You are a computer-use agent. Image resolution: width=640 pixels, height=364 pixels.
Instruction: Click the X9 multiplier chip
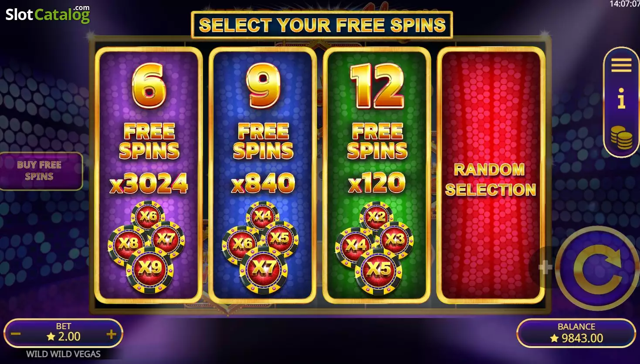150,268
